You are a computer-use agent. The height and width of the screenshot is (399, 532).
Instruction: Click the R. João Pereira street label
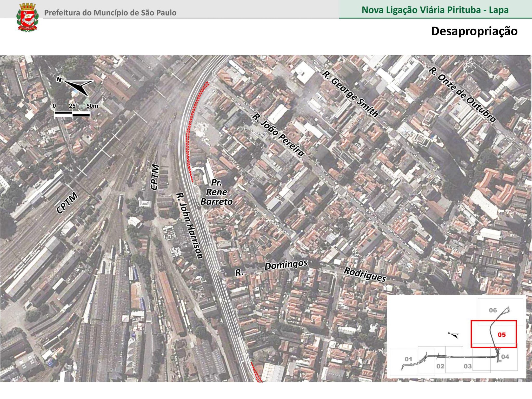(x=278, y=135)
